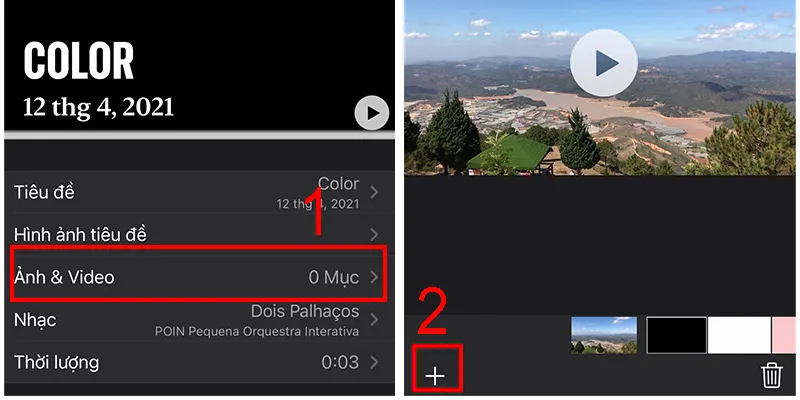The height and width of the screenshot is (400, 800).
Task: Select the landscape thumbnail in the filmstrip
Action: [604, 335]
